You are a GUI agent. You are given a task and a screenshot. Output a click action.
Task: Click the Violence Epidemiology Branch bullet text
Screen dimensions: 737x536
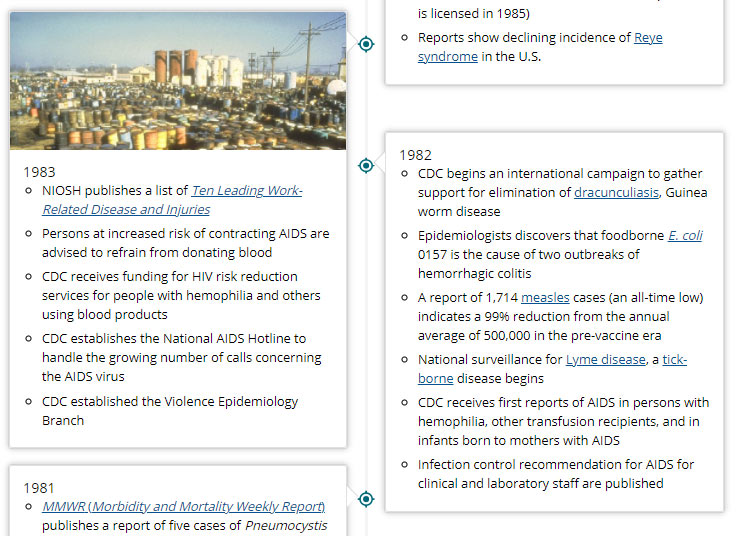pyautogui.click(x=170, y=411)
